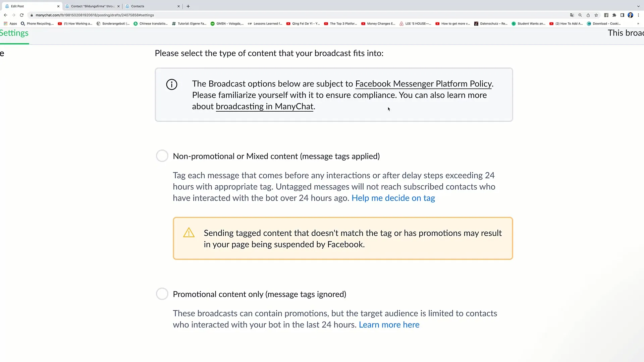
Task: Show hidden bookmarks overflow chevron
Action: tap(638, 24)
